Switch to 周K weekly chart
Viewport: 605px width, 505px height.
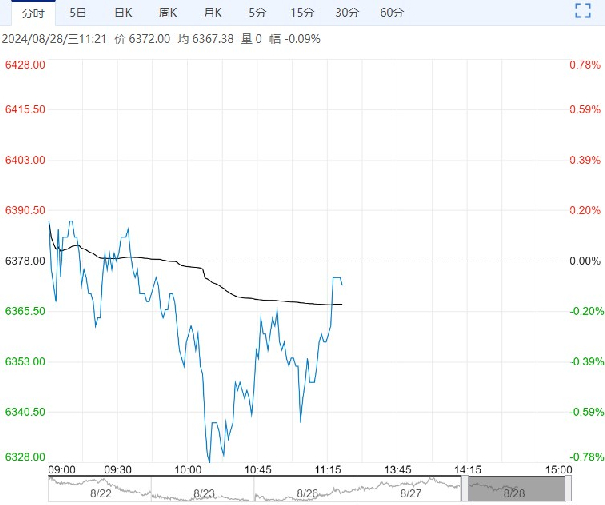(x=168, y=13)
